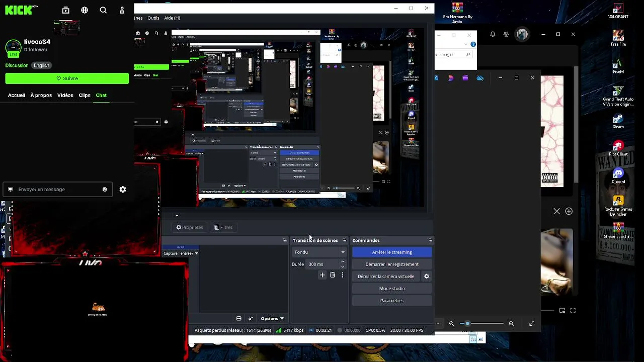Open Grand Theft Auto V desktop shortcut
Image resolution: width=644 pixels, height=362 pixels.
(618, 97)
